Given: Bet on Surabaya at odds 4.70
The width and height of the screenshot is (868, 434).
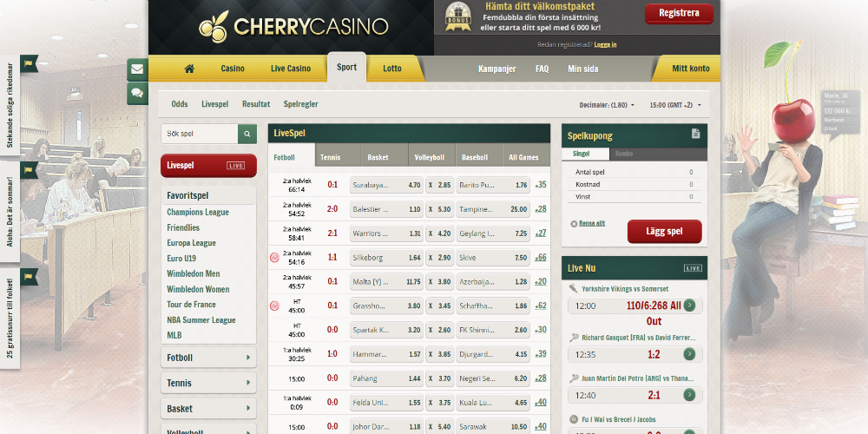Looking at the screenshot, I should coord(387,185).
